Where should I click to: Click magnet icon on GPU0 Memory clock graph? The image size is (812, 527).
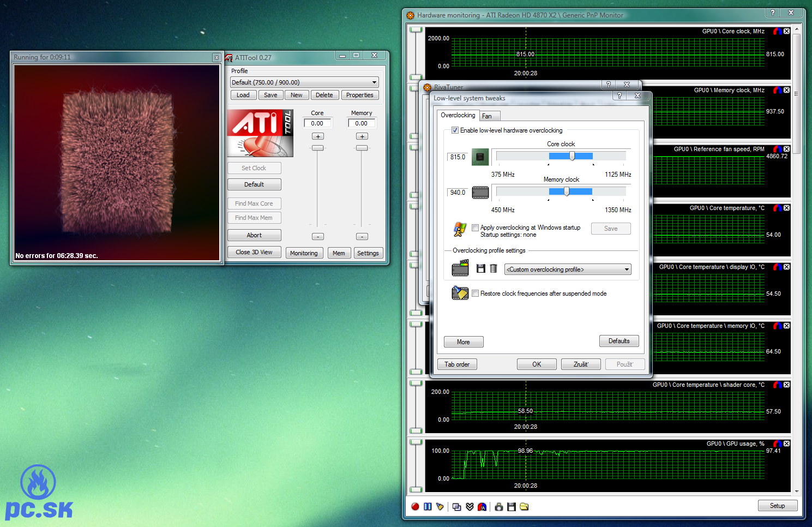pyautogui.click(x=778, y=90)
